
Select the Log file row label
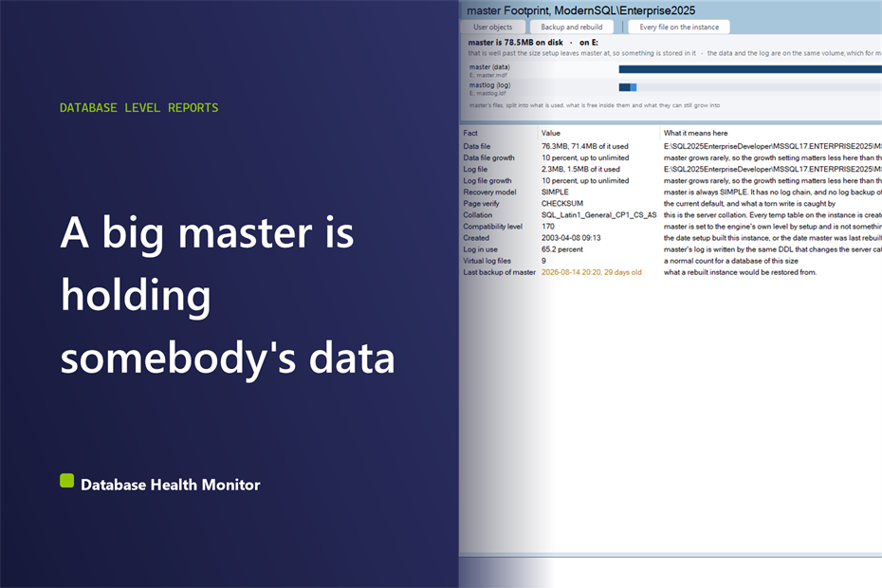(475, 170)
